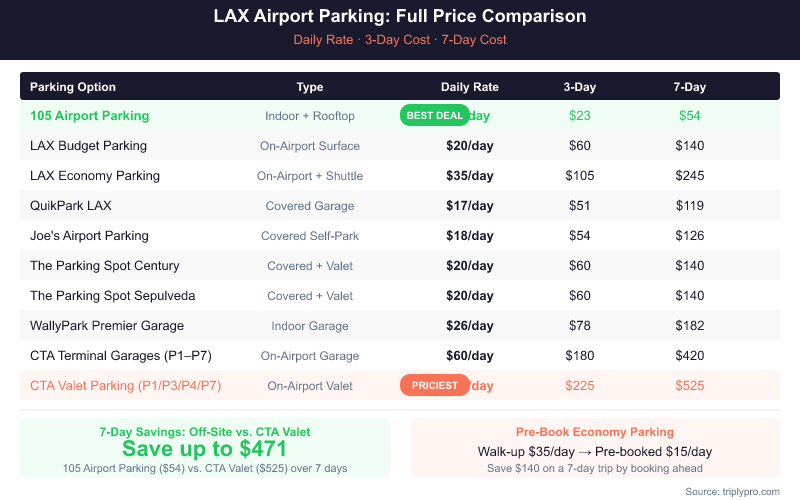The width and height of the screenshot is (800, 500).
Task: Click the CTA Valet Parking (P1/P3/P4/P7) name
Action: click(125, 386)
